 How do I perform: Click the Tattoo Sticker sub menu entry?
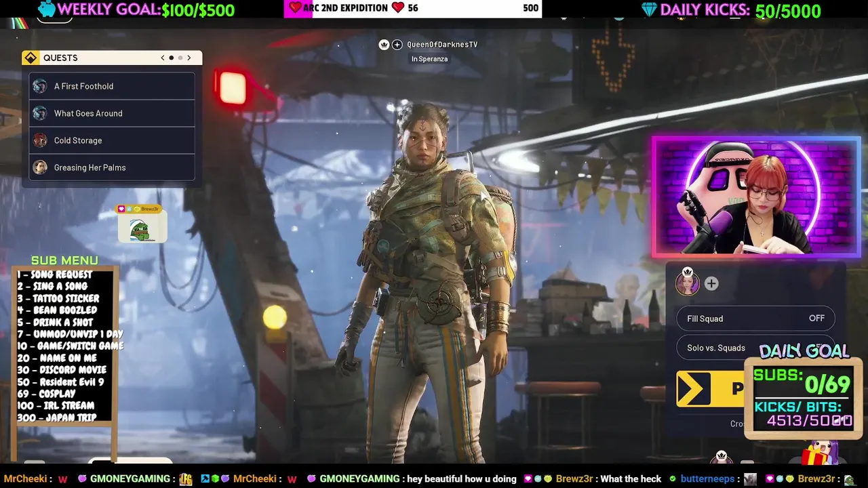[58, 298]
